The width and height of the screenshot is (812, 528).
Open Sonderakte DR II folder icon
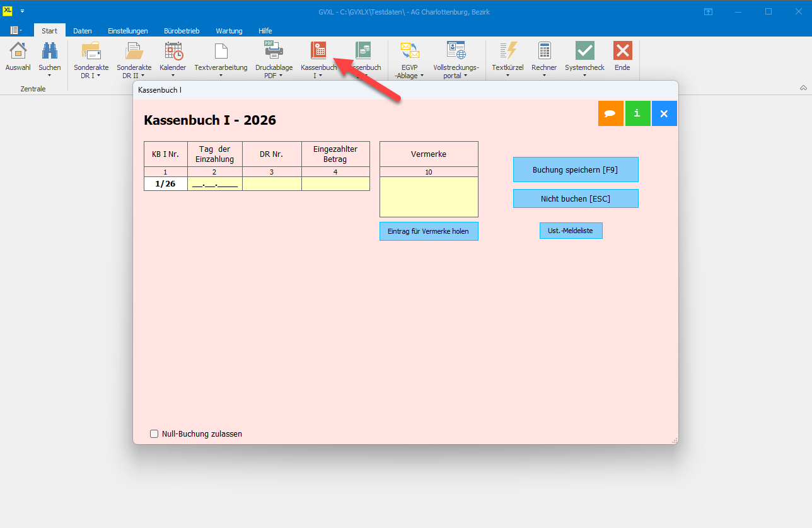pos(134,50)
